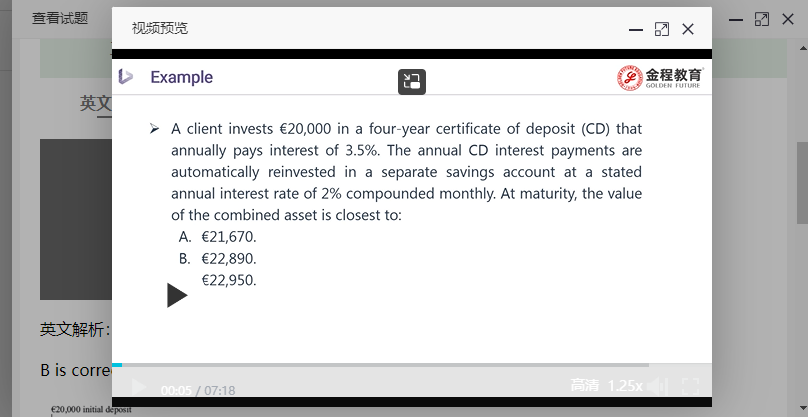The image size is (808, 417).
Task: Open the 高清 video quality selector
Action: 585,386
